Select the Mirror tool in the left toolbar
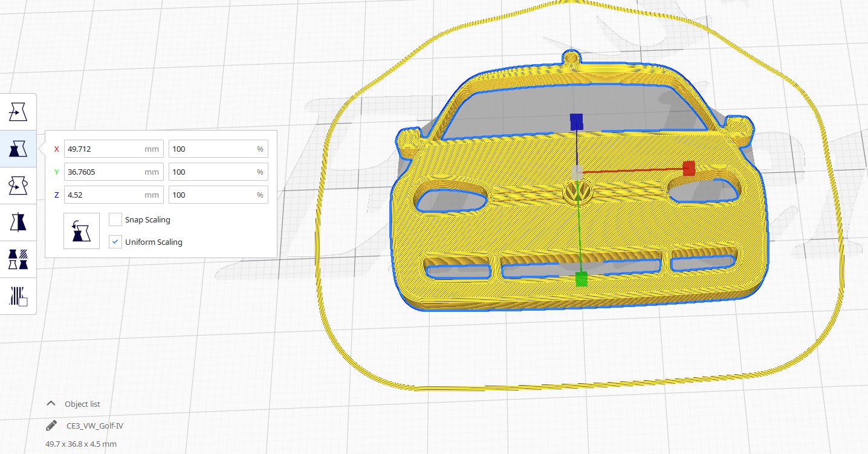Screen dimensions: 868x454 [18, 222]
